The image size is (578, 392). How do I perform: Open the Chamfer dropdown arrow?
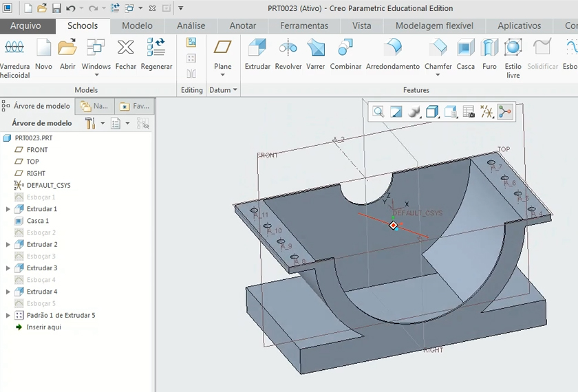click(x=438, y=76)
